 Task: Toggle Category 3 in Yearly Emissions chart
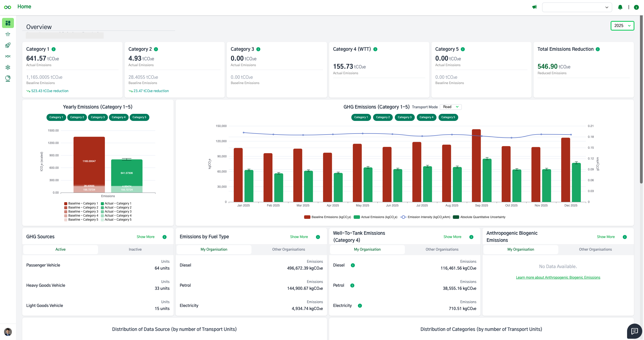coord(98,117)
